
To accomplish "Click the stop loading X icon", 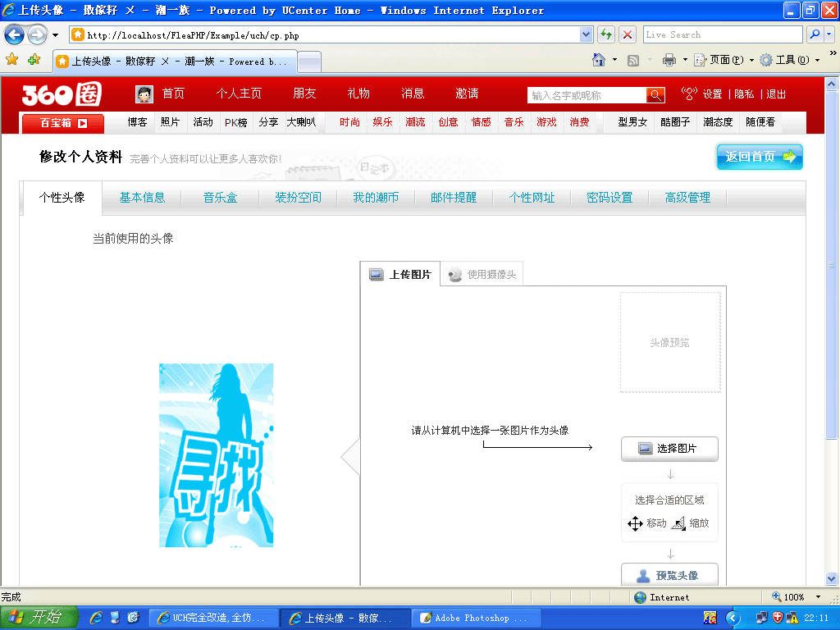I will click(x=628, y=34).
